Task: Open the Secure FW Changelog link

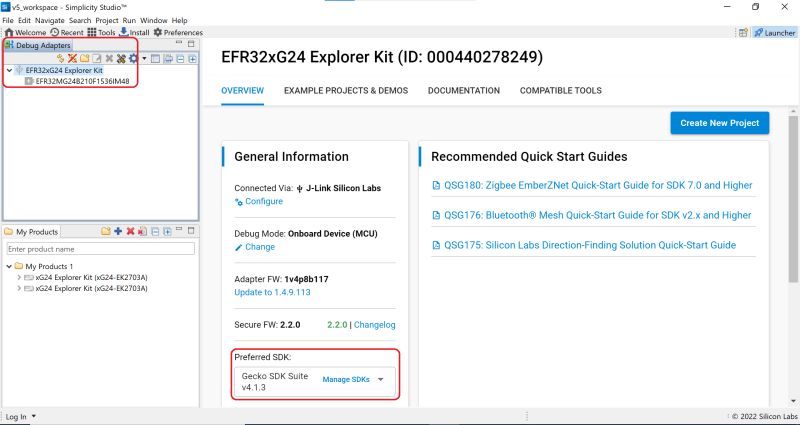Action: tap(374, 324)
